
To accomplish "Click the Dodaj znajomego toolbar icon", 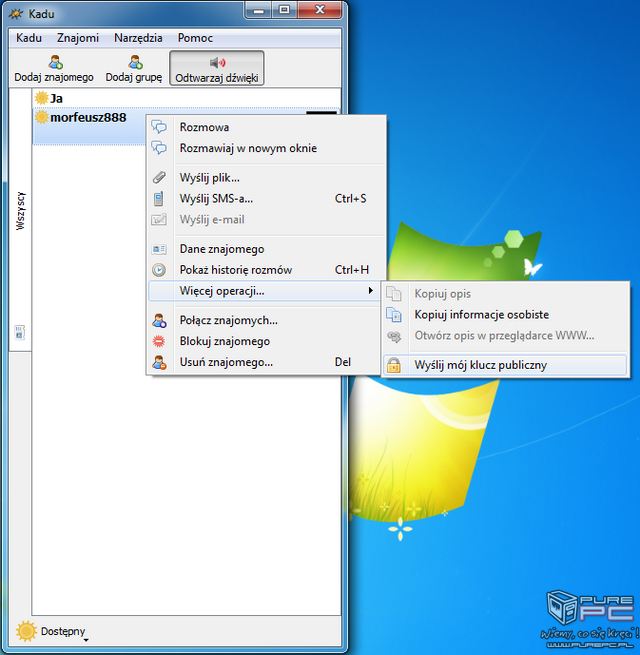I will coord(55,62).
